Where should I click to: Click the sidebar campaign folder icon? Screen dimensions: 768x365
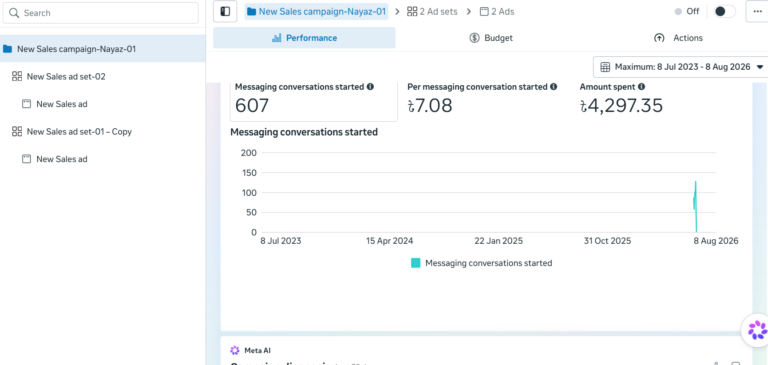pos(7,49)
